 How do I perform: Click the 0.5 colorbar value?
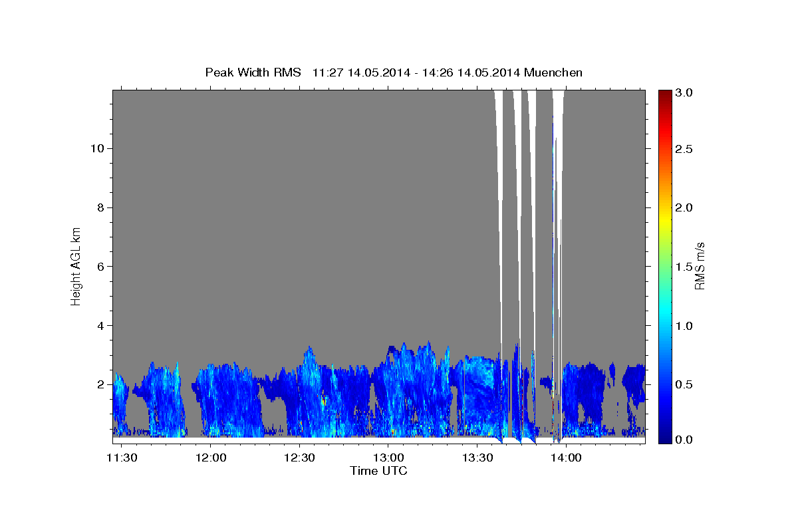click(684, 384)
